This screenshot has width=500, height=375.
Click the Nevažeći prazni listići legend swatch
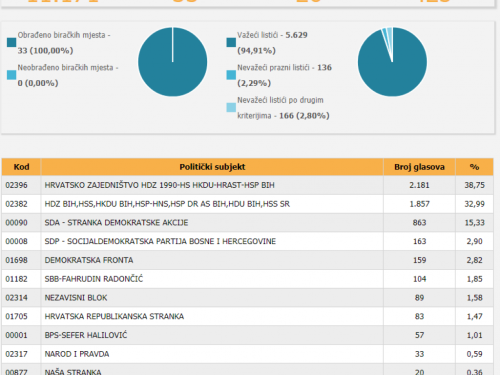[231, 75]
